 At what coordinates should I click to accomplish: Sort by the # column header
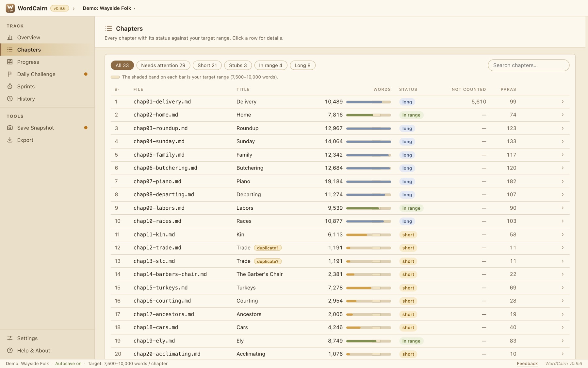pos(117,89)
